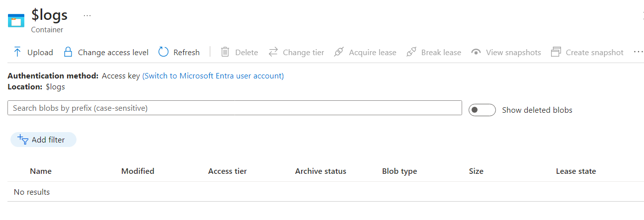The width and height of the screenshot is (644, 220).
Task: Click the Refresh circular arrow icon
Action: point(163,52)
